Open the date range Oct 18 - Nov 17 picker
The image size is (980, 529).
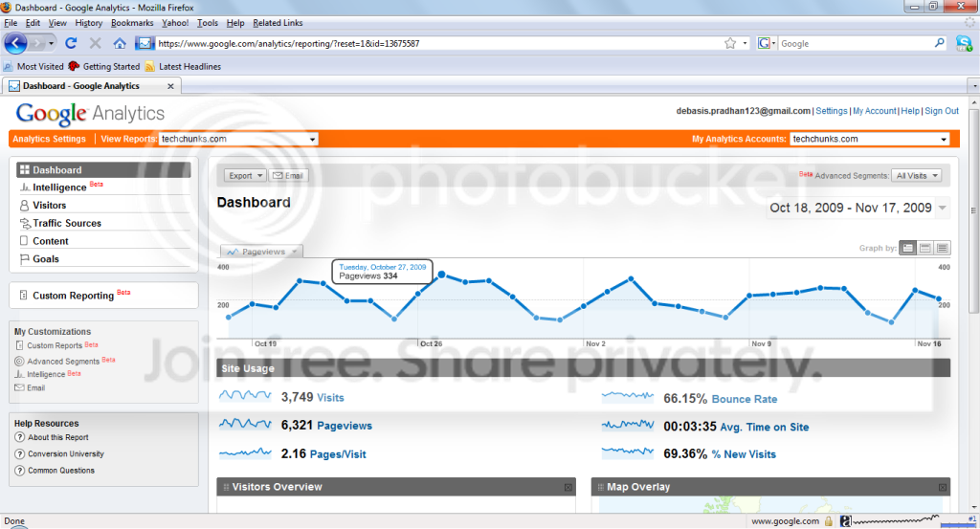[858, 208]
